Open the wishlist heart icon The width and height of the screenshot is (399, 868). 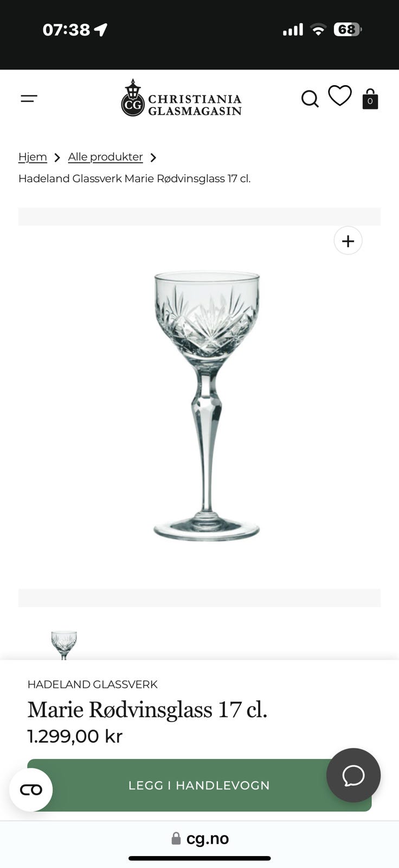tap(340, 96)
